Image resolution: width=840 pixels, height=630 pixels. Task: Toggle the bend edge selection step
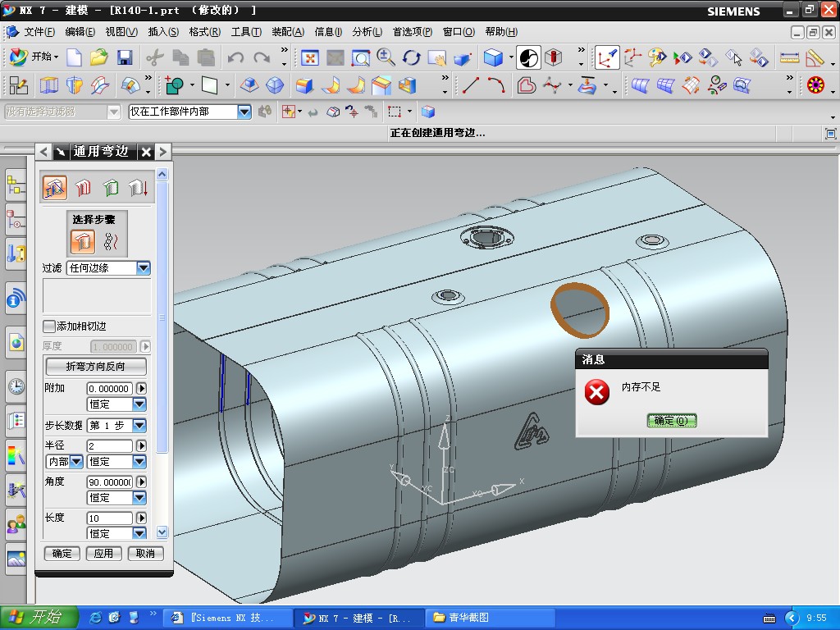[x=83, y=240]
